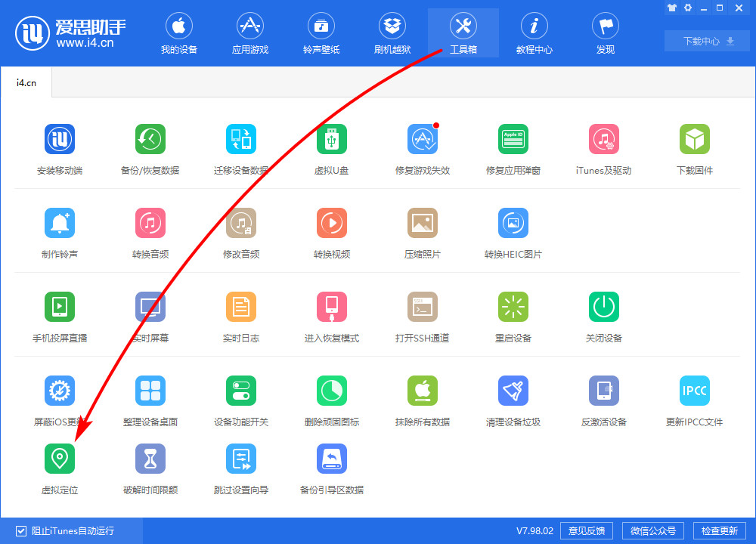This screenshot has width=756, height=544.
Task: Uncheck 阻止iTunes自动运行 checkbox
Action: [21, 530]
